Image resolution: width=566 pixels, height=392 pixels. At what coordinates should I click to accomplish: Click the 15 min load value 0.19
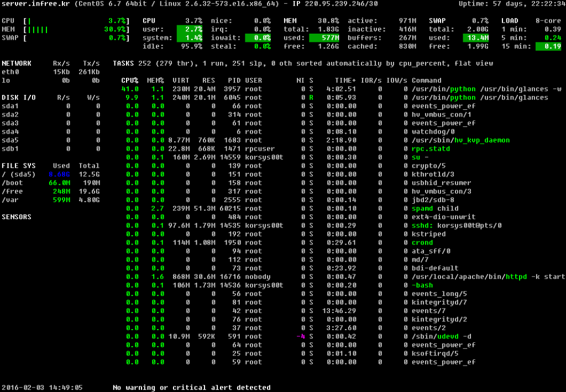coord(548,46)
